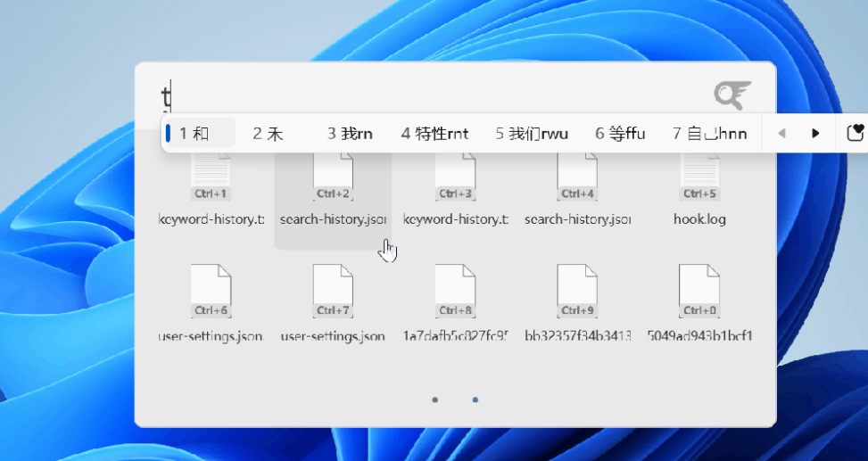
Task: Select IME candidate 7 ending in hnn
Action: pyautogui.click(x=710, y=134)
